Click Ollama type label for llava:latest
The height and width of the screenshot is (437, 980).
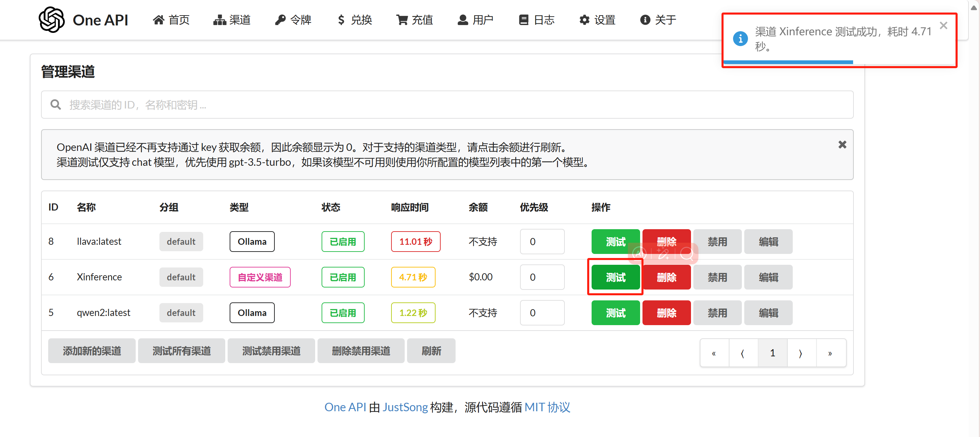[x=252, y=241]
